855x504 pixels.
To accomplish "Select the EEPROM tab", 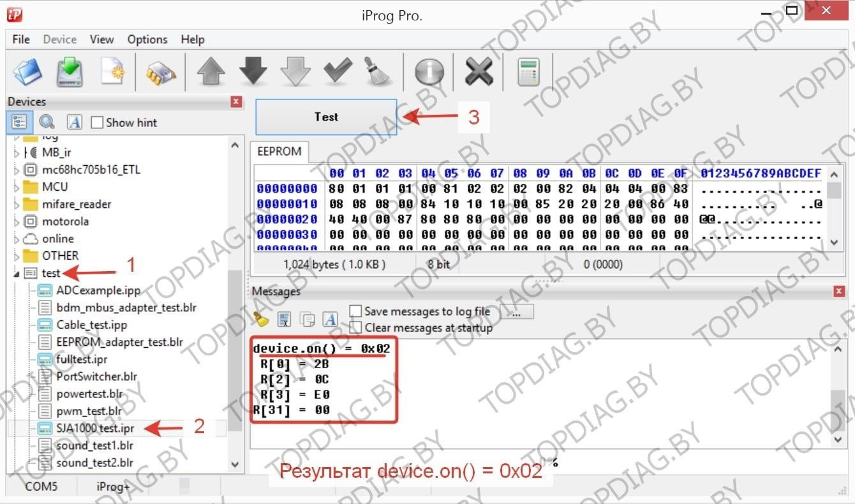I will point(279,152).
